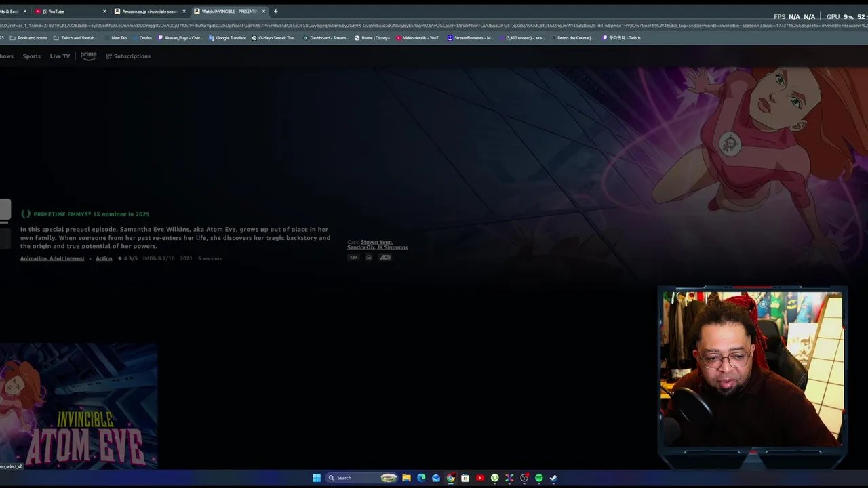Open Microsoft Store from taskbar
Image resolution: width=868 pixels, height=488 pixels.
pos(465,478)
